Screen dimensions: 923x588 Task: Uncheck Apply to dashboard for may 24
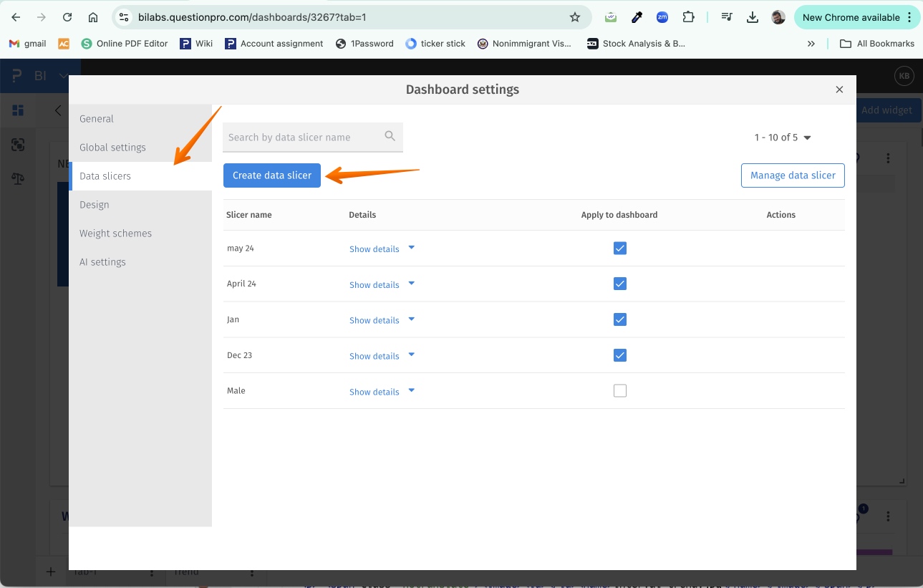pos(620,249)
